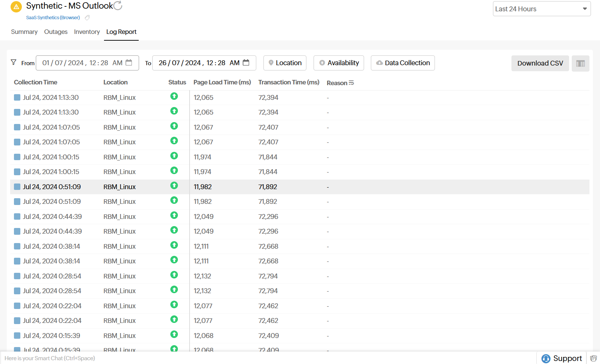Screen dimensions: 600x364
Task: Click the chat window icon beside Support
Action: pos(593,358)
